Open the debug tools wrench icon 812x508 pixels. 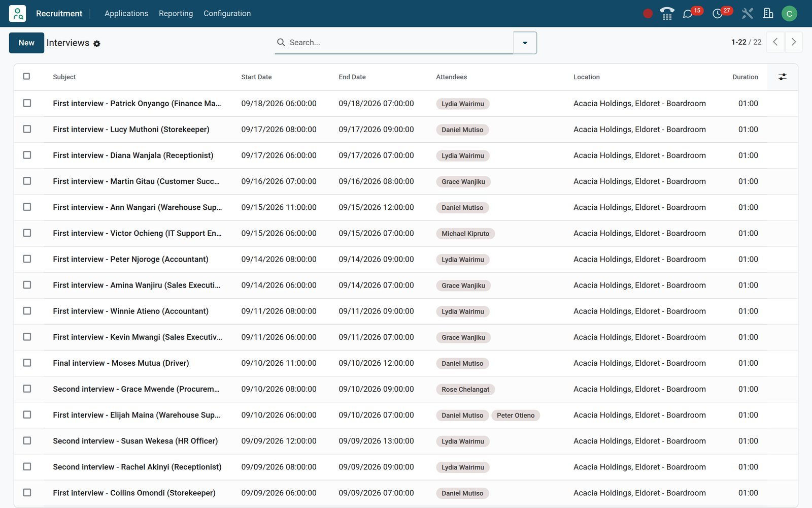(747, 14)
